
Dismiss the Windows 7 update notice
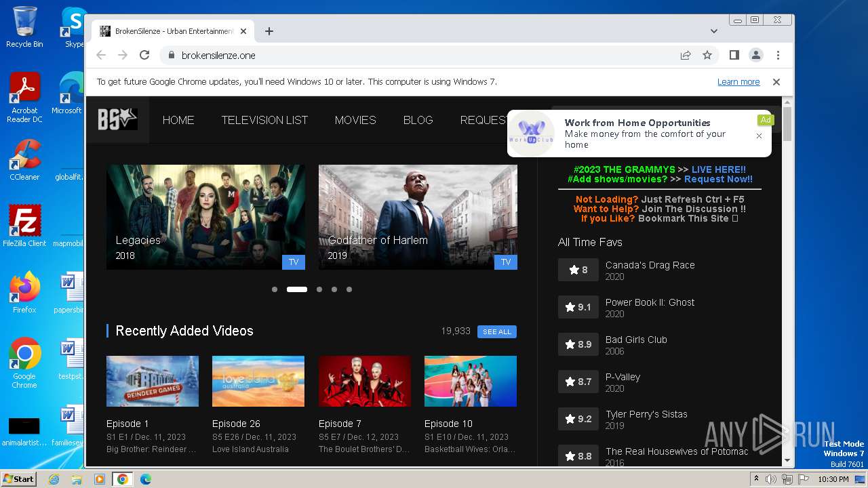[776, 82]
